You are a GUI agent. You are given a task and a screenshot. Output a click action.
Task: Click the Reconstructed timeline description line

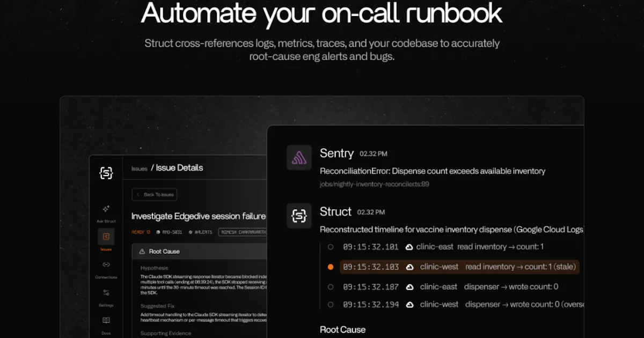(452, 230)
